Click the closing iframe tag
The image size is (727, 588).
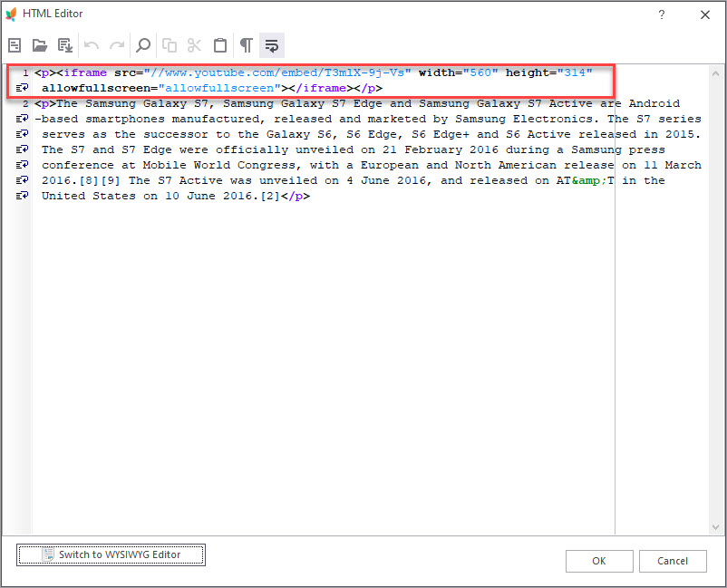[321, 88]
